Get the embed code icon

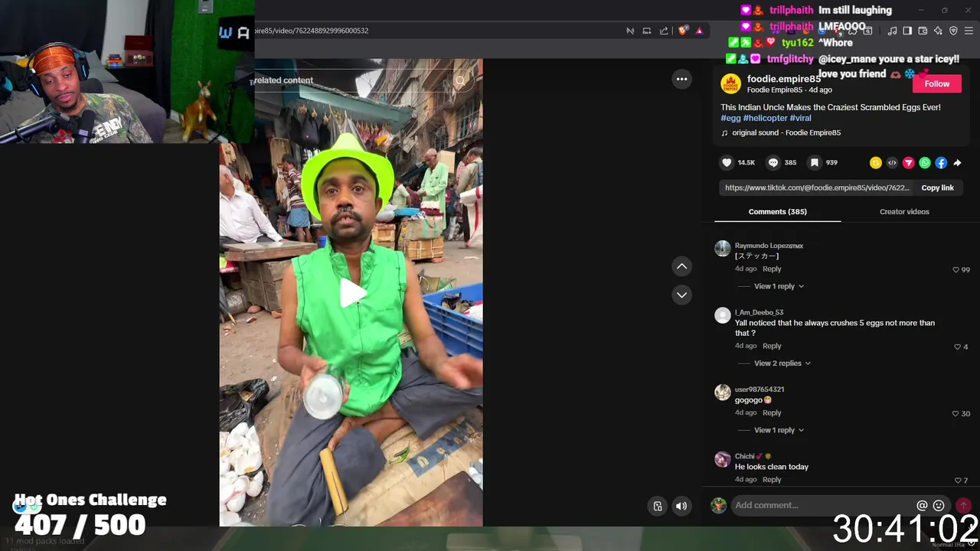[x=892, y=163]
